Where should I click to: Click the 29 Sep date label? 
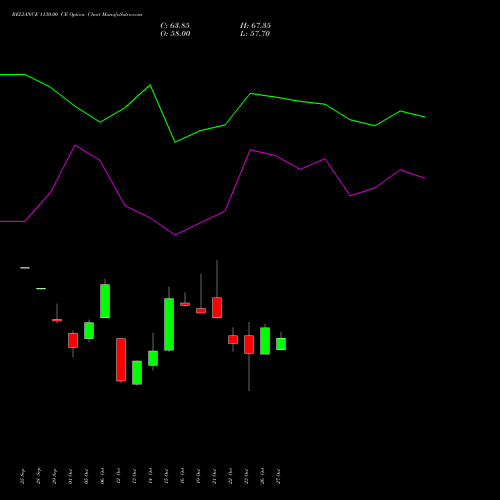(x=54, y=476)
